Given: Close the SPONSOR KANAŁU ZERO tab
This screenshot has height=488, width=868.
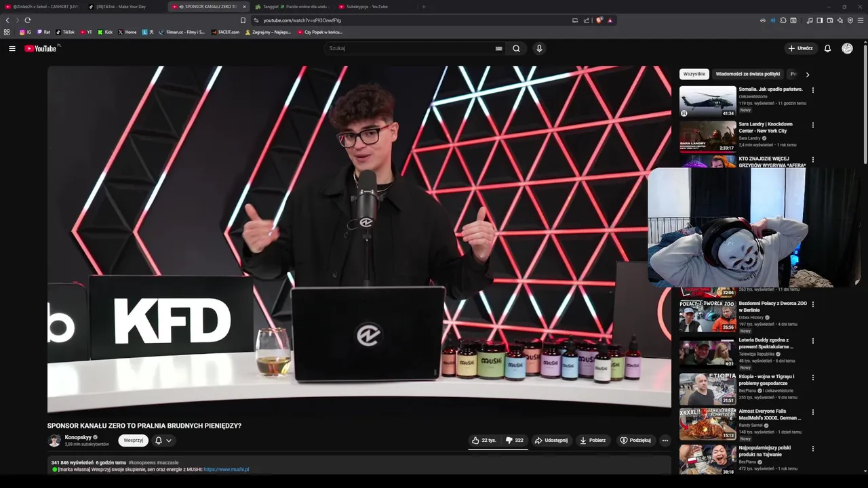Looking at the screenshot, I should pos(244,7).
